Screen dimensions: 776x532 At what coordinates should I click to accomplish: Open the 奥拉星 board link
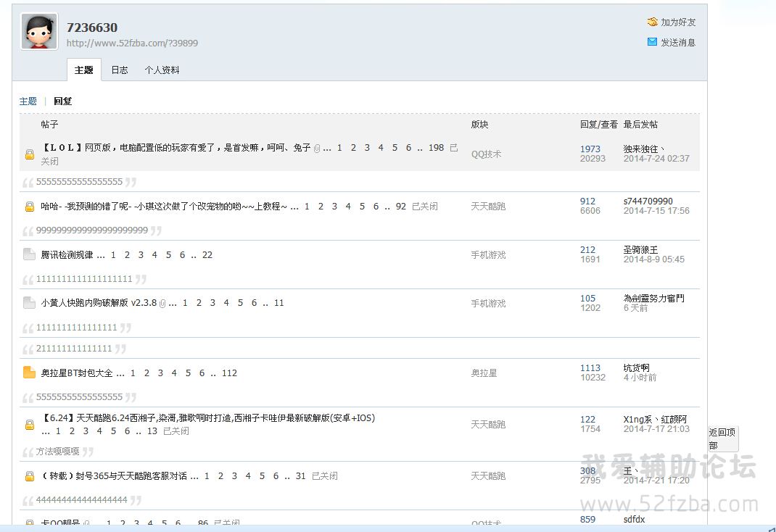tap(484, 373)
